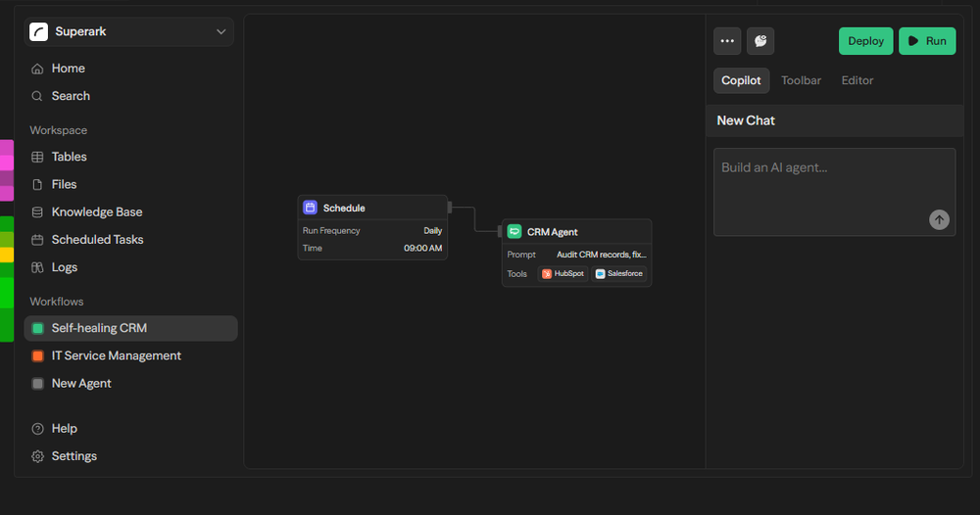This screenshot has height=515, width=980.
Task: Click the Scheduled Tasks calendar icon
Action: coord(37,240)
